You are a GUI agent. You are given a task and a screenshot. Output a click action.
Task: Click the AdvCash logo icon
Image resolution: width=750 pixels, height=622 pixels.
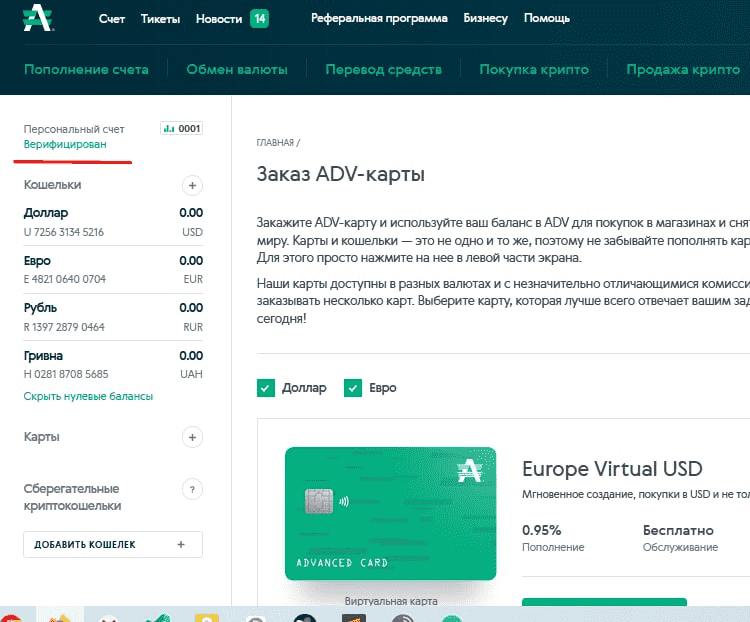pos(38,18)
